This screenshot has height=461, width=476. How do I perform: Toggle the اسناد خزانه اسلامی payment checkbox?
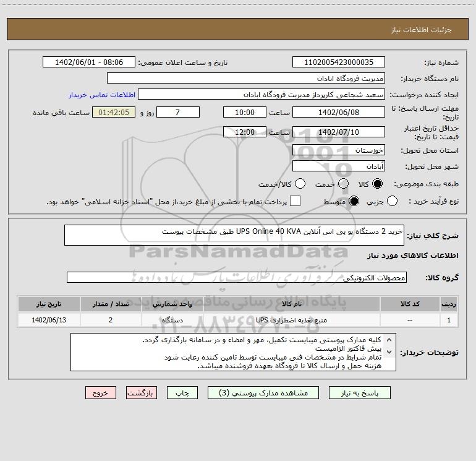(x=295, y=201)
